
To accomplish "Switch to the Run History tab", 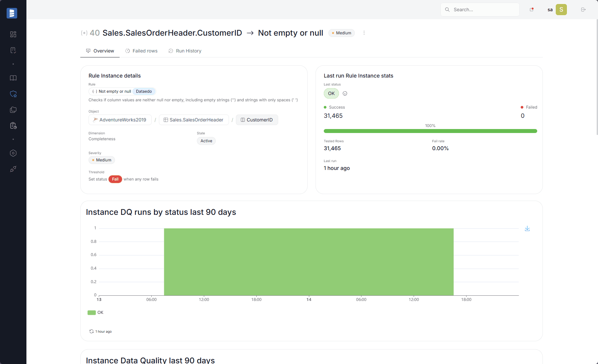I will 185,51.
